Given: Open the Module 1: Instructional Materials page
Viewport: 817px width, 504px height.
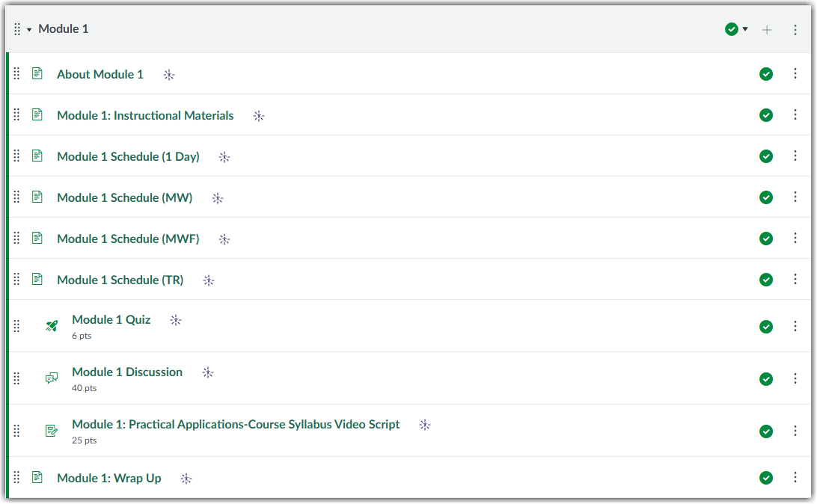Looking at the screenshot, I should click(145, 115).
